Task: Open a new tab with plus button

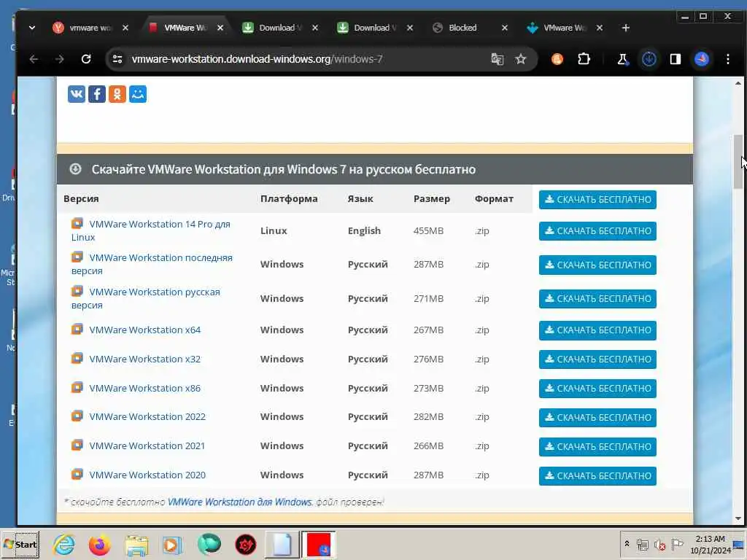Action: (625, 28)
